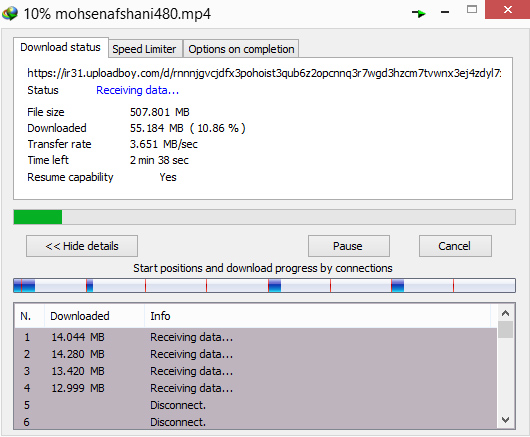
Task: Collapse panel with Hide details button
Action: click(82, 246)
